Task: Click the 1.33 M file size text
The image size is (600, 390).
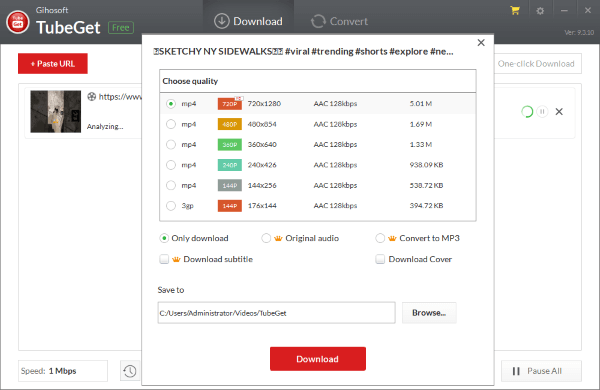Action: tap(421, 145)
